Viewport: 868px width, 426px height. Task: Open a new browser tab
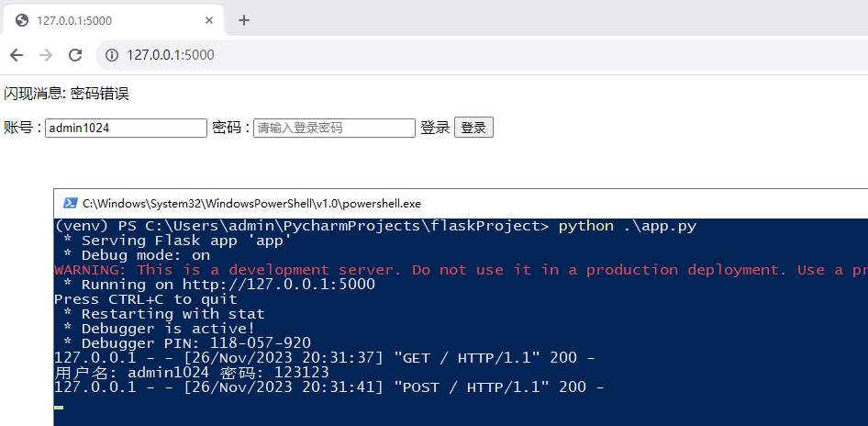click(x=244, y=20)
